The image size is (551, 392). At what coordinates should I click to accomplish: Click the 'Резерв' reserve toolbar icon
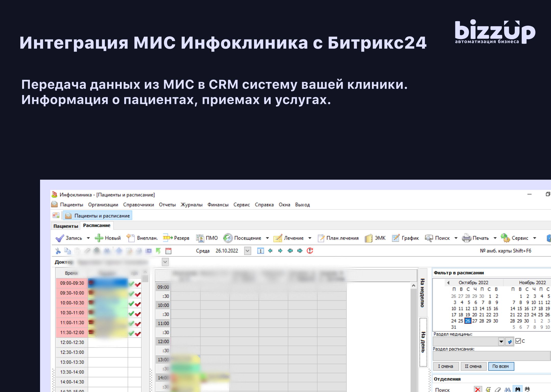tap(167, 238)
